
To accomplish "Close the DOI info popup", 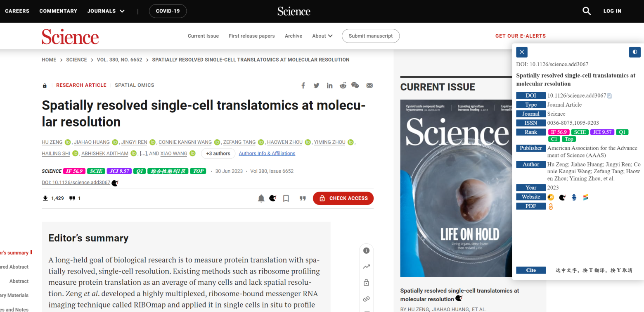I will point(522,52).
